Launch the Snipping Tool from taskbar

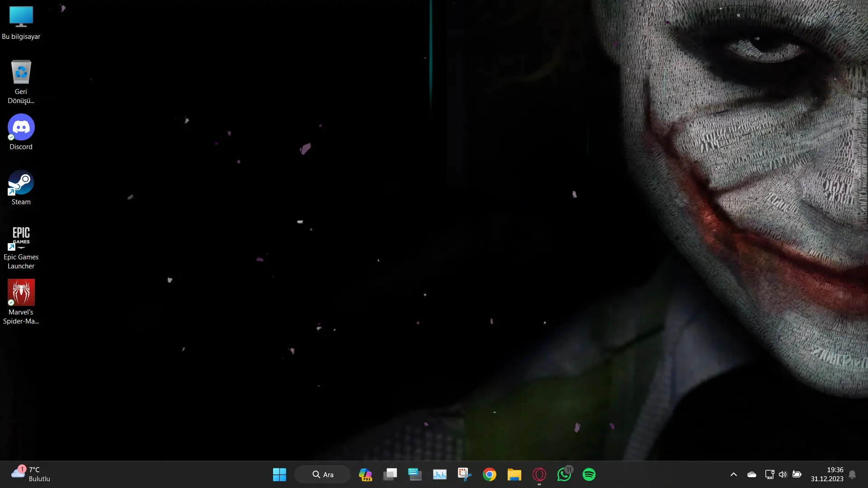click(465, 474)
